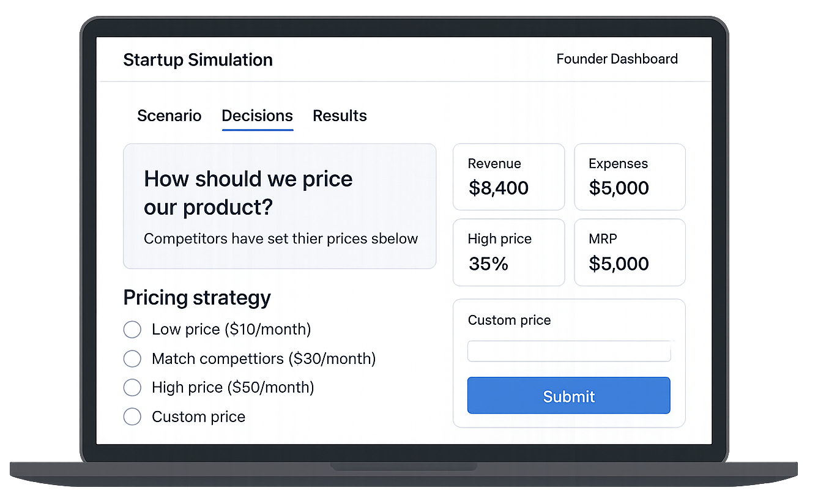Open the Decisions tab
818x504 pixels.
(x=258, y=116)
